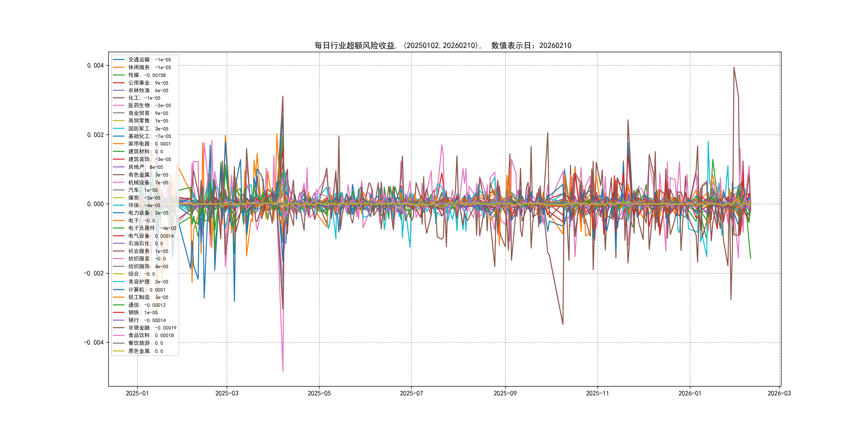Click the green 传媒 legend color line

(x=119, y=75)
